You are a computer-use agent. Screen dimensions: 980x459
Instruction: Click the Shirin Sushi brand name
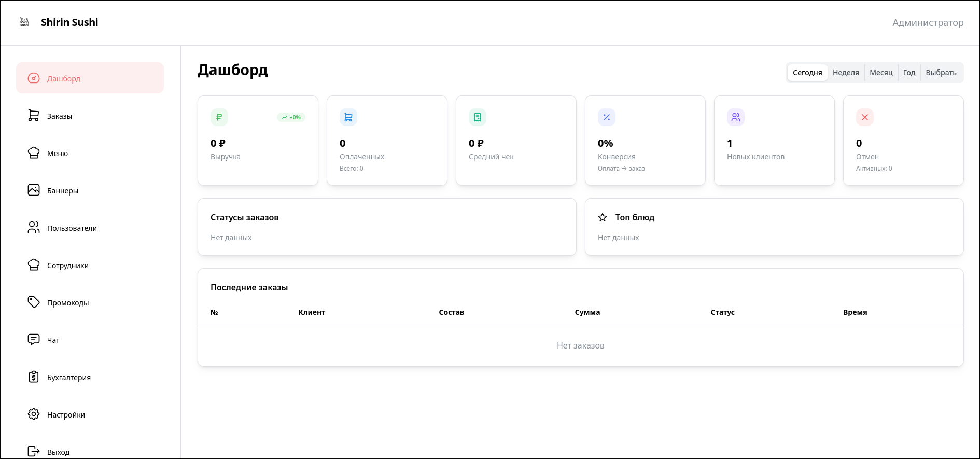69,22
